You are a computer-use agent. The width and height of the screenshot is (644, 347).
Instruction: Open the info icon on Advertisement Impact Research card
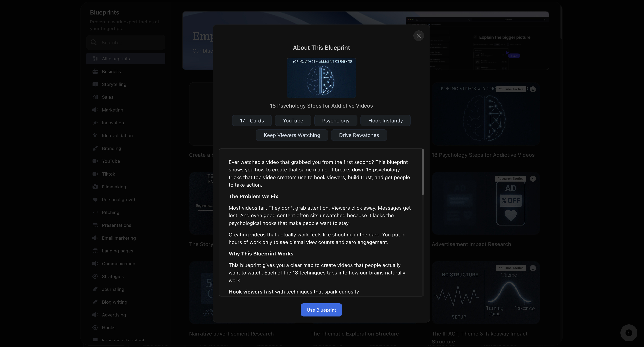tap(533, 179)
